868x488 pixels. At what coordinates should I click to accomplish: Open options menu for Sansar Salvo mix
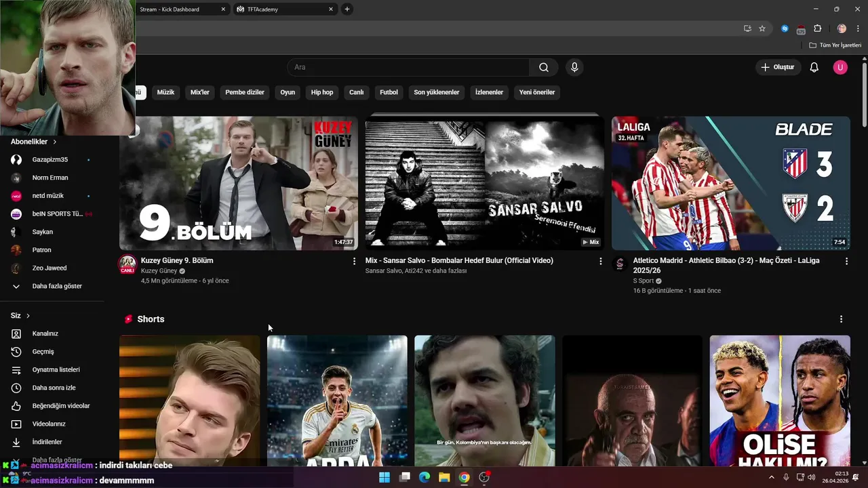600,261
